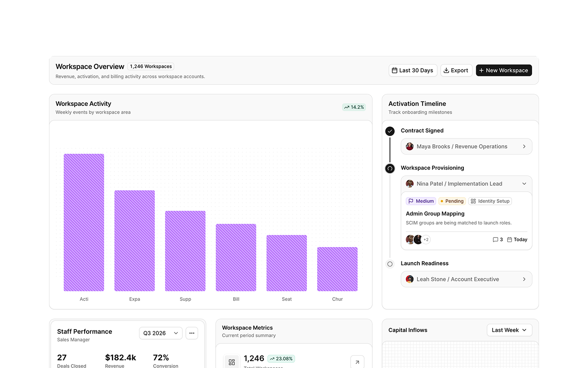Screen dimensions: 588x368
Task: Click the Identity Setup tag
Action: [x=490, y=201]
